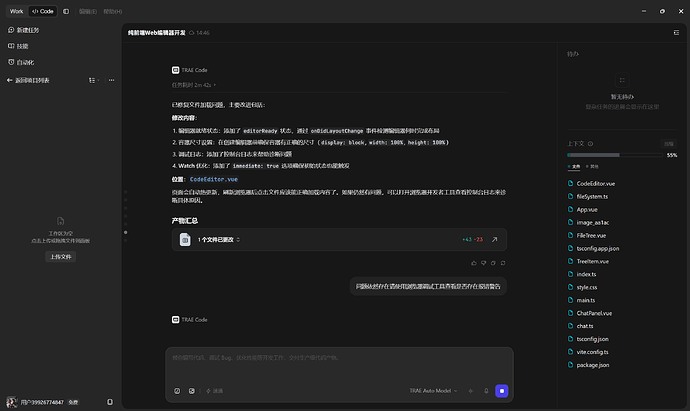Screen dimensions: 690x411
Task: Click the back arrow to project list
Action: [10, 80]
